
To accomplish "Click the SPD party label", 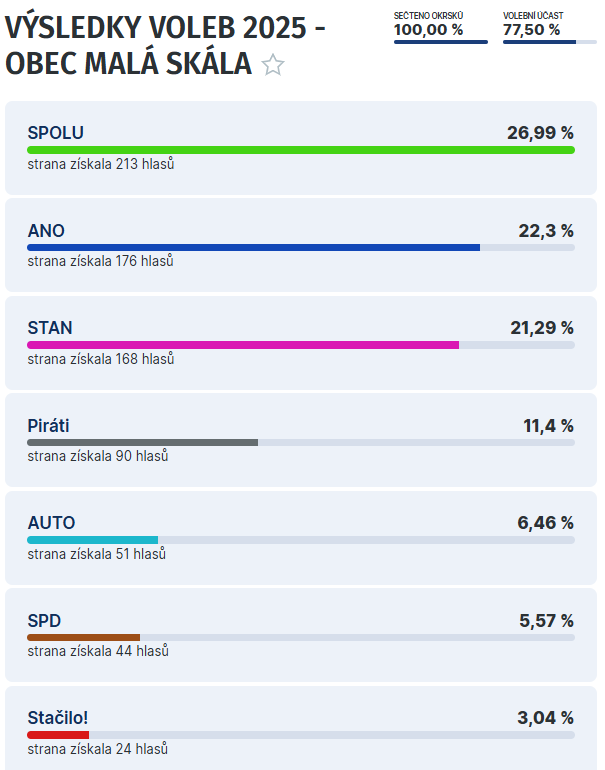I will point(44,621).
